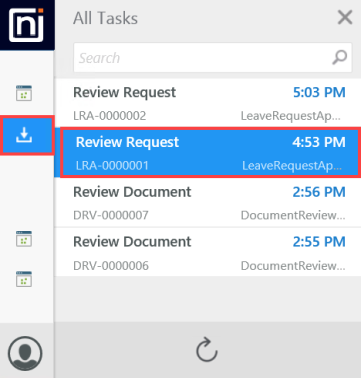Viewport: 361px width, 378px height.
Task: Click DocumentReview… text beside DRV-0000006
Action: point(293,265)
